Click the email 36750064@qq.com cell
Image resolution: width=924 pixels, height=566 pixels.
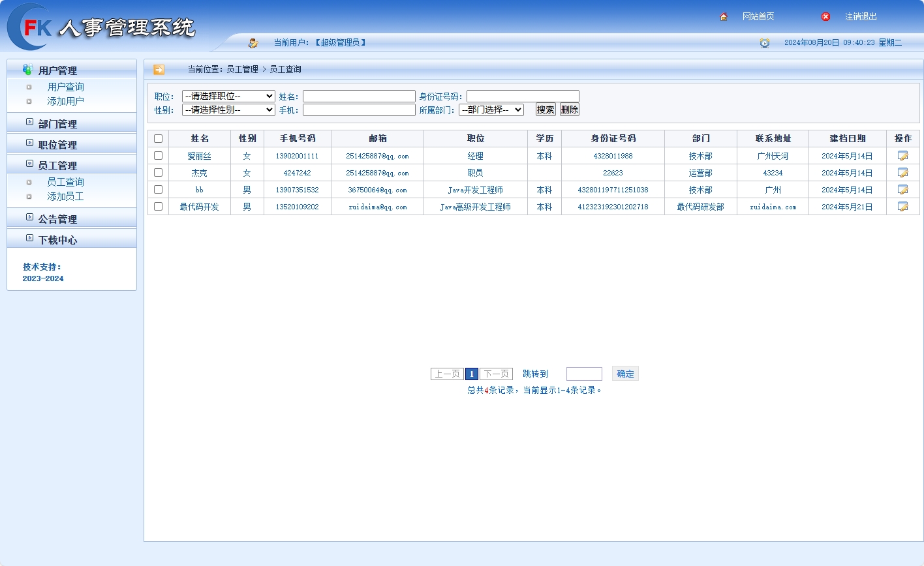click(x=377, y=190)
